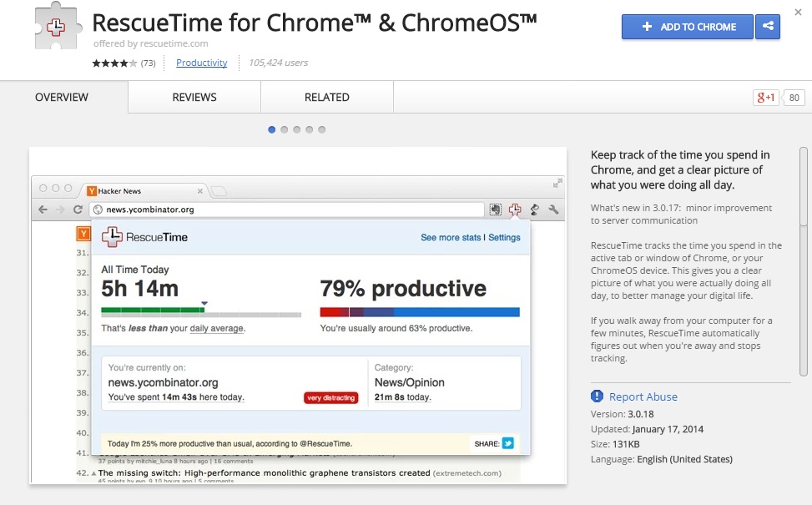Click the extension icon left of RescueTime in toolbar

[496, 210]
